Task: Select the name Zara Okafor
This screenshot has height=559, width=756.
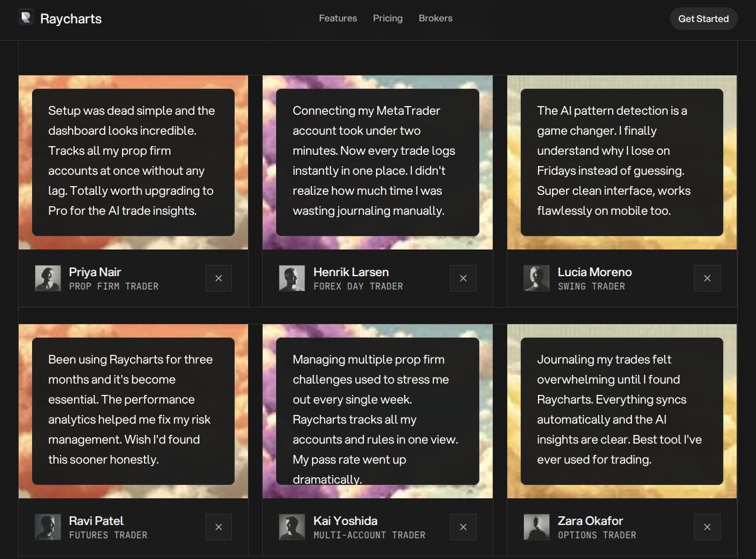Action: [x=590, y=521]
